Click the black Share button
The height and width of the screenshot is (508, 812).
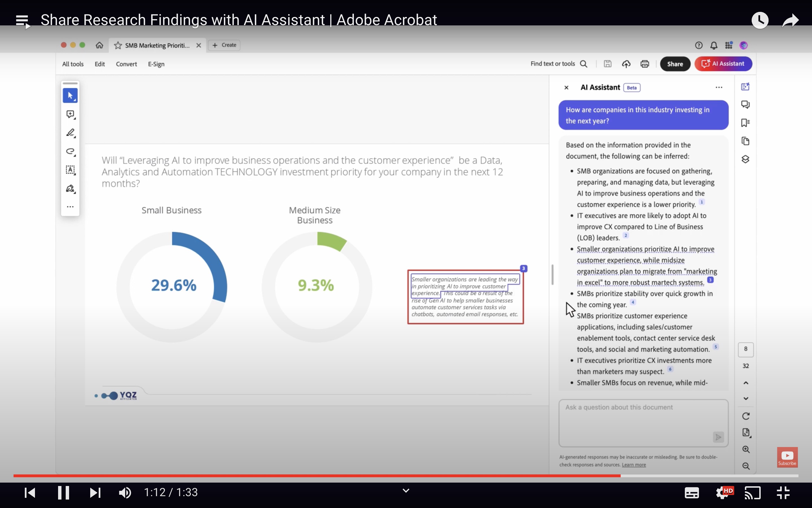[675, 64]
